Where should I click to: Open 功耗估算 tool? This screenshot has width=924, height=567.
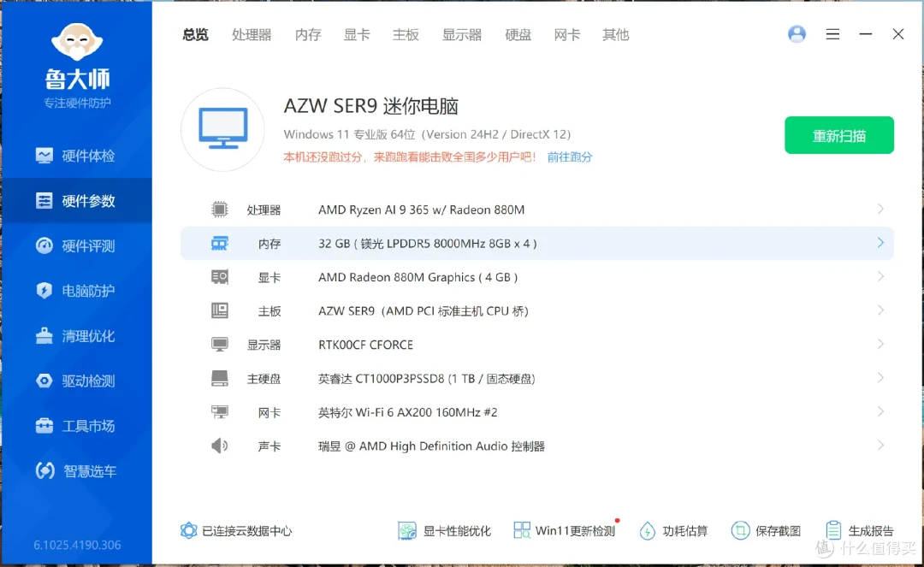coord(673,530)
